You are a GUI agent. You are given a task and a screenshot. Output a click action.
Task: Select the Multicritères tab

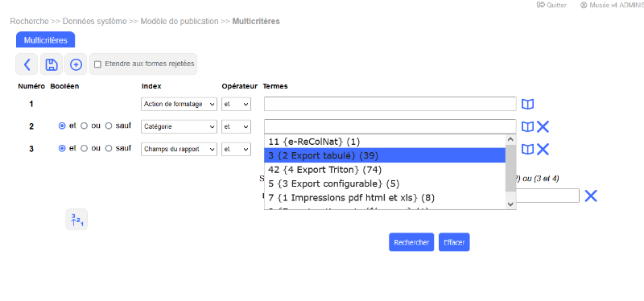tap(46, 40)
